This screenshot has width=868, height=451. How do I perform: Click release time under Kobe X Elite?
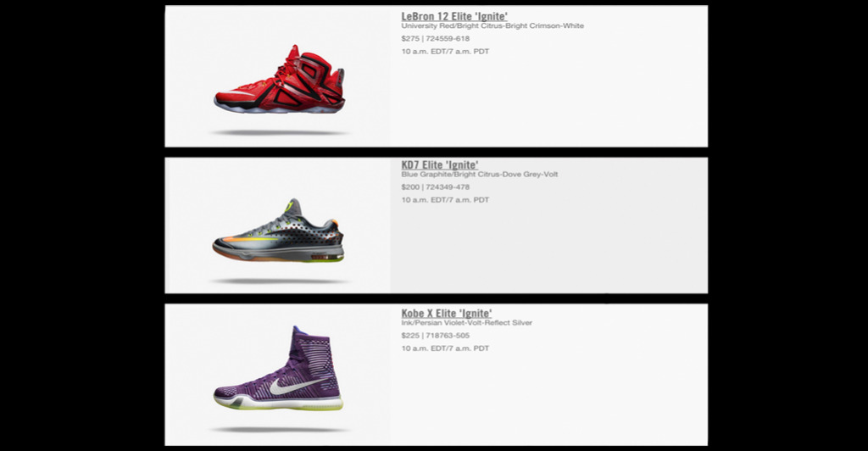pos(445,348)
